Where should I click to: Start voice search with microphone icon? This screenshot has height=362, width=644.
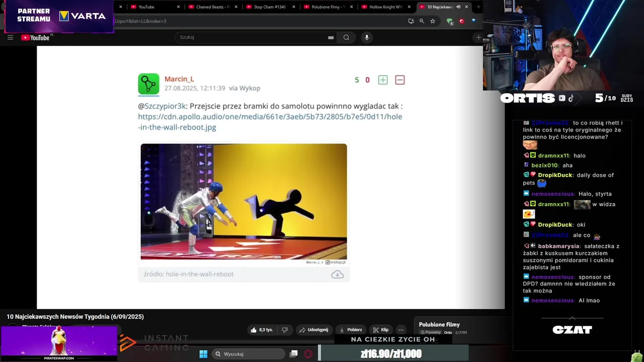click(x=367, y=37)
